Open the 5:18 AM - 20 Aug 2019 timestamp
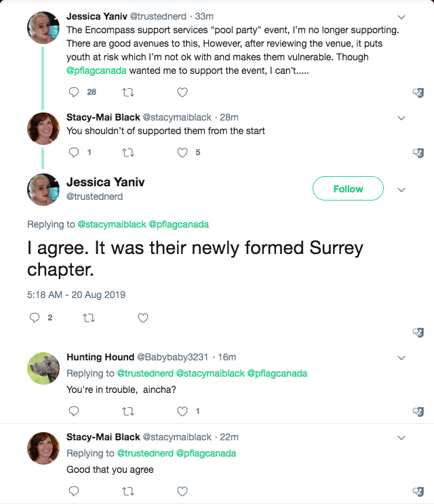This screenshot has width=434, height=504. [76, 295]
